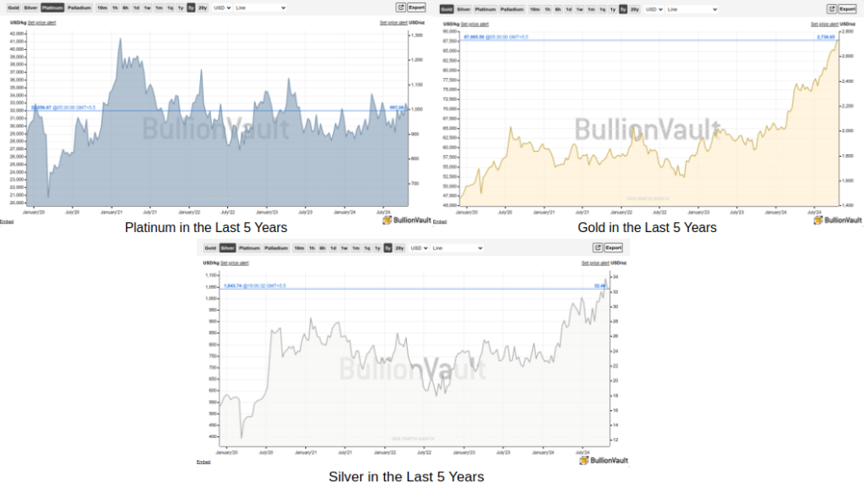Switch the Silver chart to Platinum
Image resolution: width=868 pixels, height=488 pixels.
pyautogui.click(x=249, y=248)
